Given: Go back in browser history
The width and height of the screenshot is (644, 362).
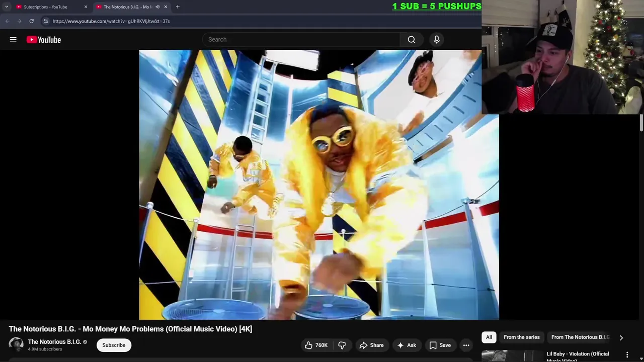Looking at the screenshot, I should click(x=7, y=21).
